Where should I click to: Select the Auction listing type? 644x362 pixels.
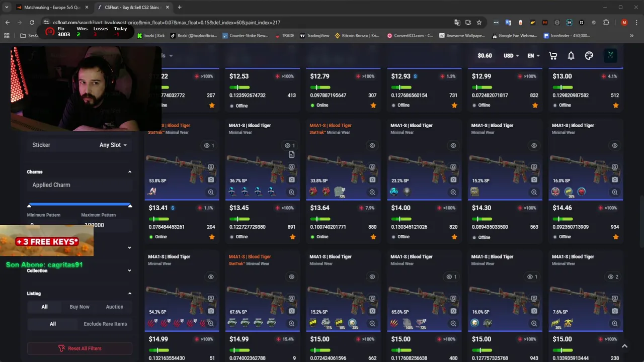pyautogui.click(x=114, y=307)
